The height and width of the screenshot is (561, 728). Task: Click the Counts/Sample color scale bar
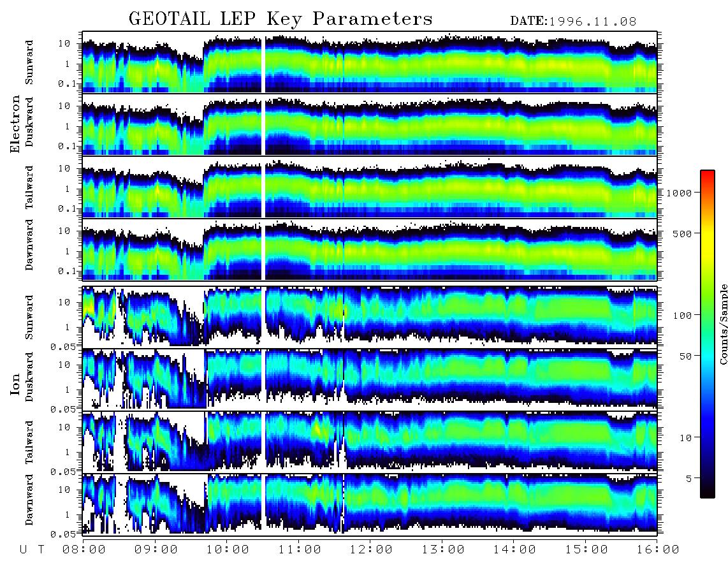point(708,334)
